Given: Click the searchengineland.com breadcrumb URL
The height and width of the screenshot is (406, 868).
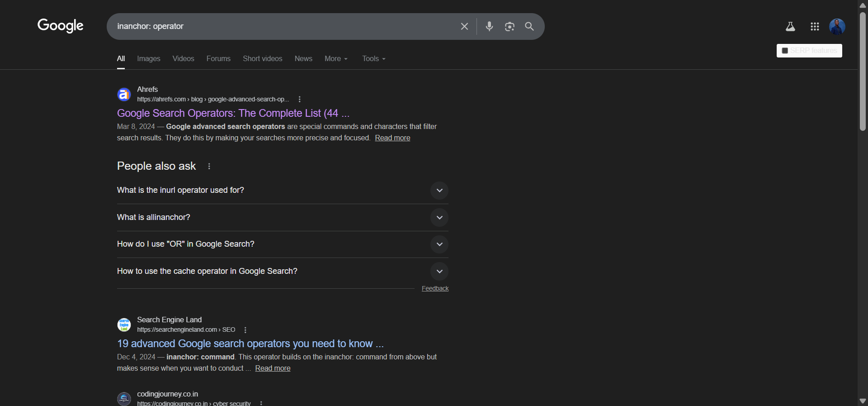Looking at the screenshot, I should pos(186,330).
